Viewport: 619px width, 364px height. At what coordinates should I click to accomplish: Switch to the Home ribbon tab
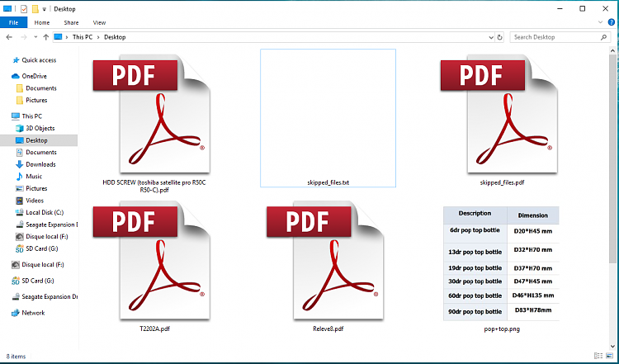42,22
